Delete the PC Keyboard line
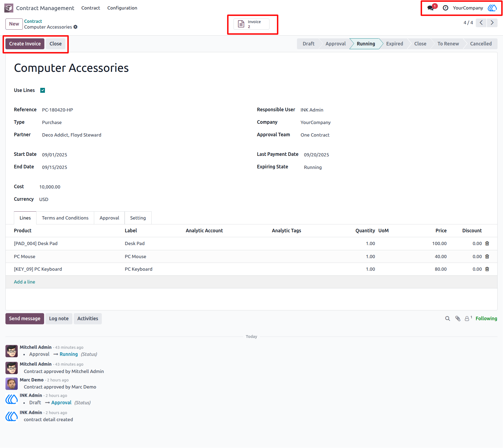Image resolution: width=503 pixels, height=448 pixels. coord(487,269)
